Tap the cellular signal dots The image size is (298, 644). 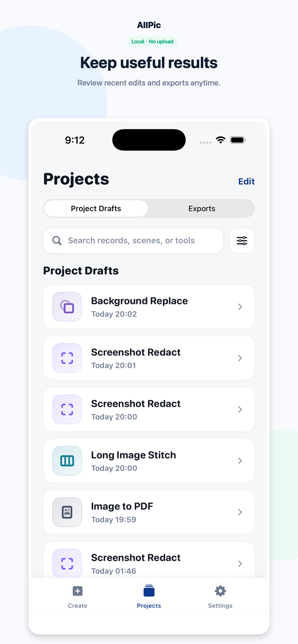click(206, 143)
